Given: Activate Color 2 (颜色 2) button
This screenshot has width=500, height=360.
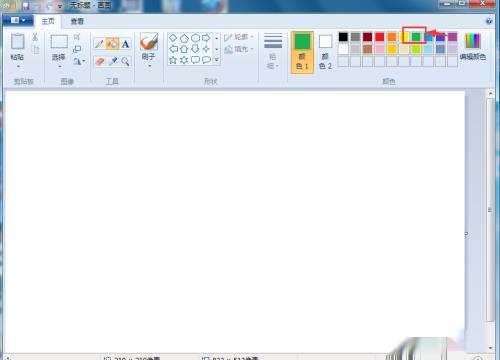Looking at the screenshot, I should (325, 52).
